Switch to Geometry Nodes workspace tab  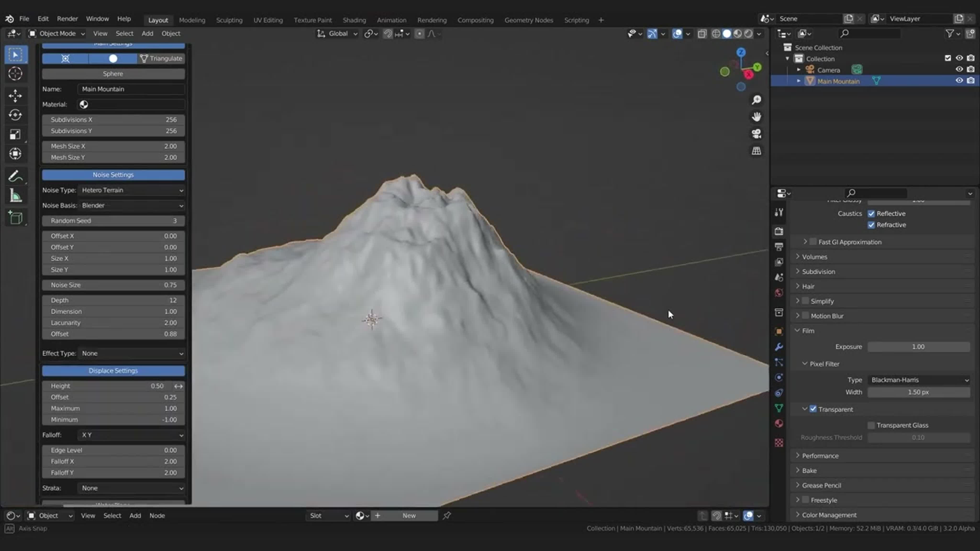point(529,20)
